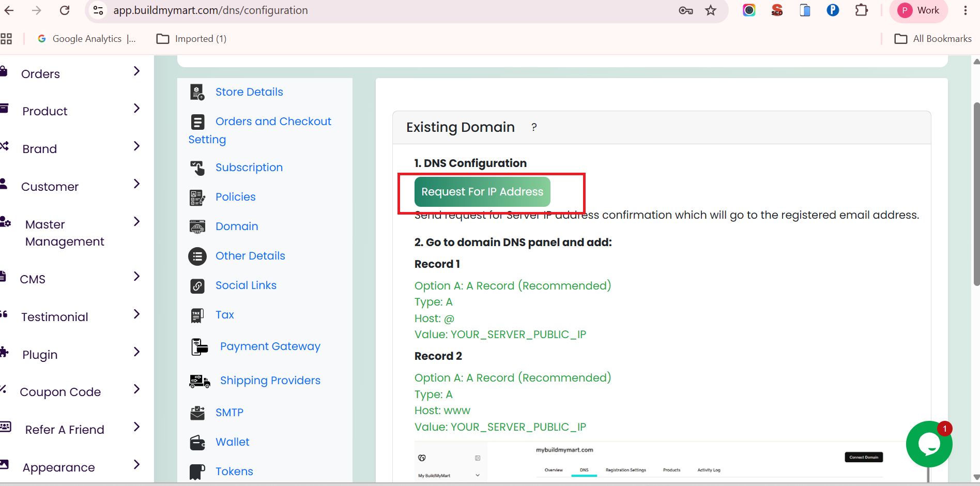
Task: Expand the Orders menu
Action: [136, 71]
